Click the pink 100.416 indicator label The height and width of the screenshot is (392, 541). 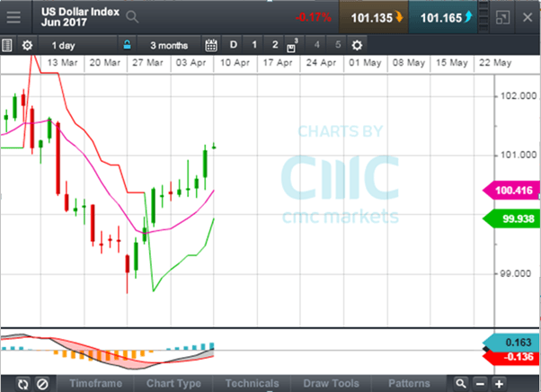tap(511, 190)
